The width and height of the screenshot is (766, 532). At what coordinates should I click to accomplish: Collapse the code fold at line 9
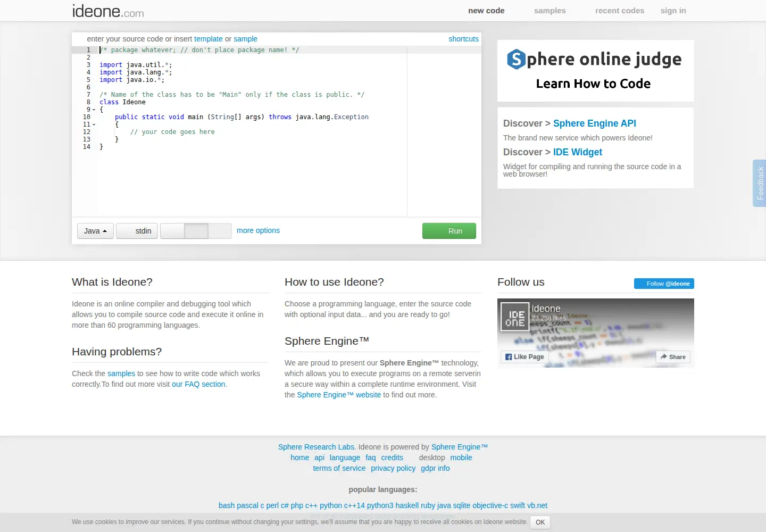[94, 110]
